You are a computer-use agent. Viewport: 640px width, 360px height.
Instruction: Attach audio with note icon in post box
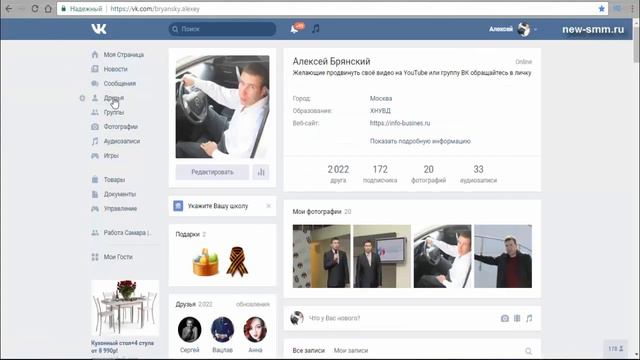[x=529, y=318]
